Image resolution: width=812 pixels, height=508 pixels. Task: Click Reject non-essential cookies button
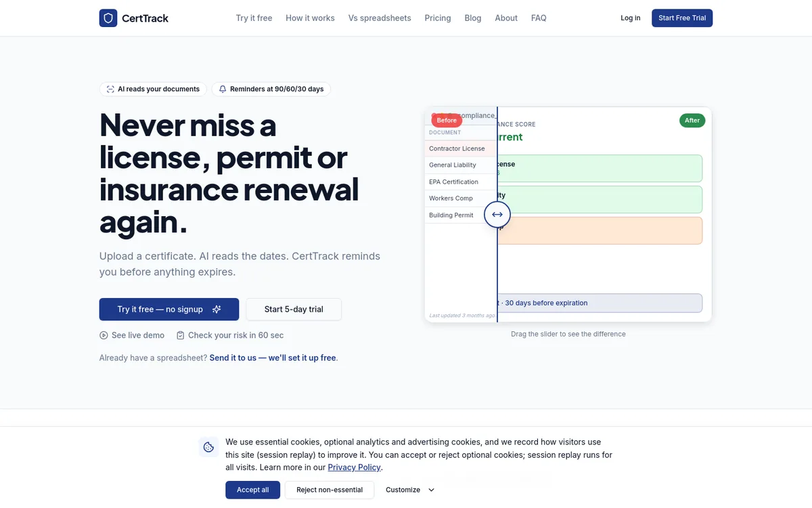click(x=330, y=490)
